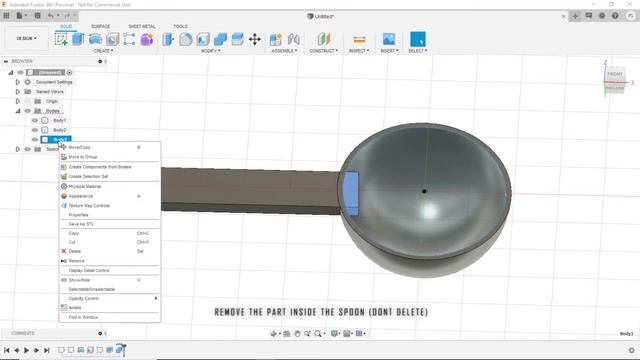Open the Help question mark icon

[x=615, y=16]
